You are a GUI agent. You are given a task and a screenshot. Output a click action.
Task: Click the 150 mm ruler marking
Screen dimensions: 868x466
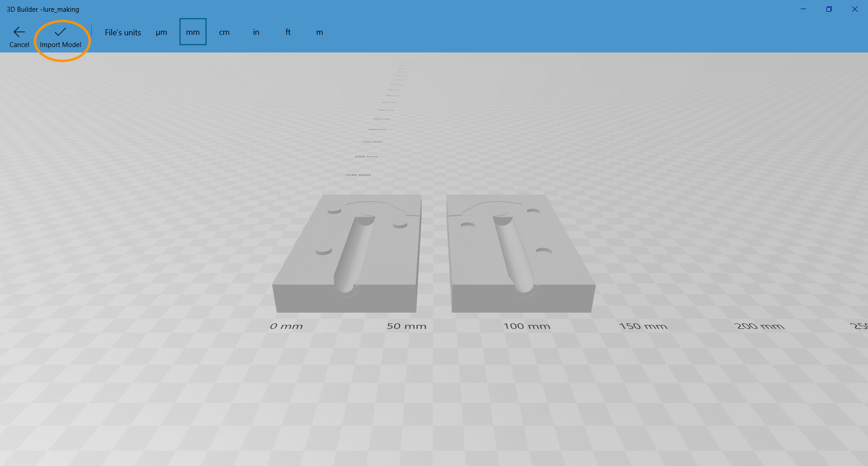tap(643, 326)
